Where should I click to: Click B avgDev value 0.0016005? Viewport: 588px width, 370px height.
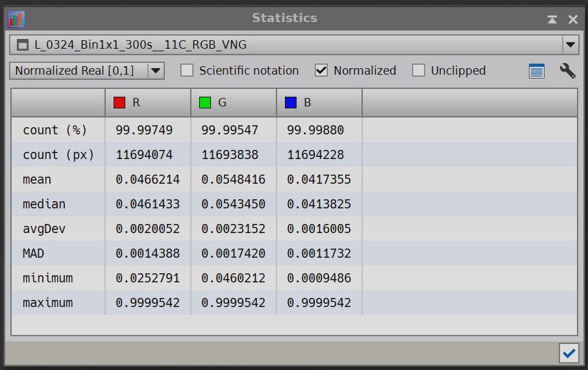point(319,229)
